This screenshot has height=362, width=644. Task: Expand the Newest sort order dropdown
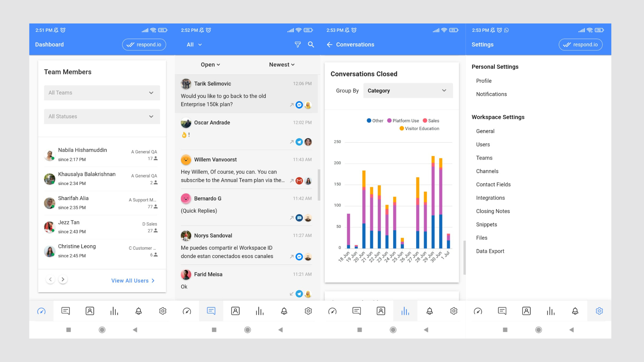click(281, 65)
